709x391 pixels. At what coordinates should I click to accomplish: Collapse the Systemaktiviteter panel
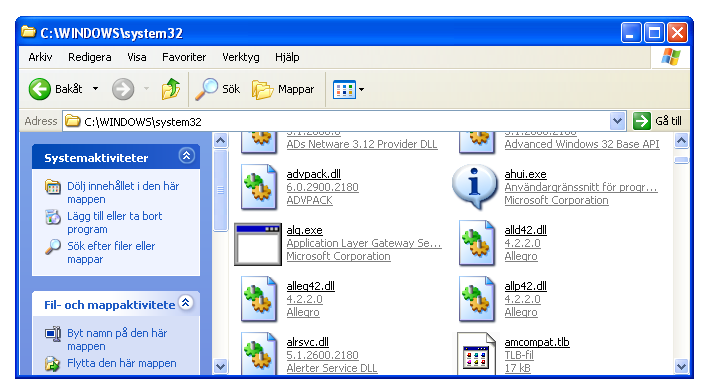186,156
